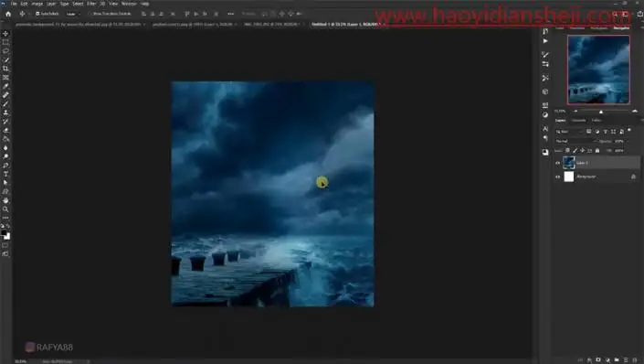Select the Crop tool
Screen dimensions: 644x364
point(5,69)
